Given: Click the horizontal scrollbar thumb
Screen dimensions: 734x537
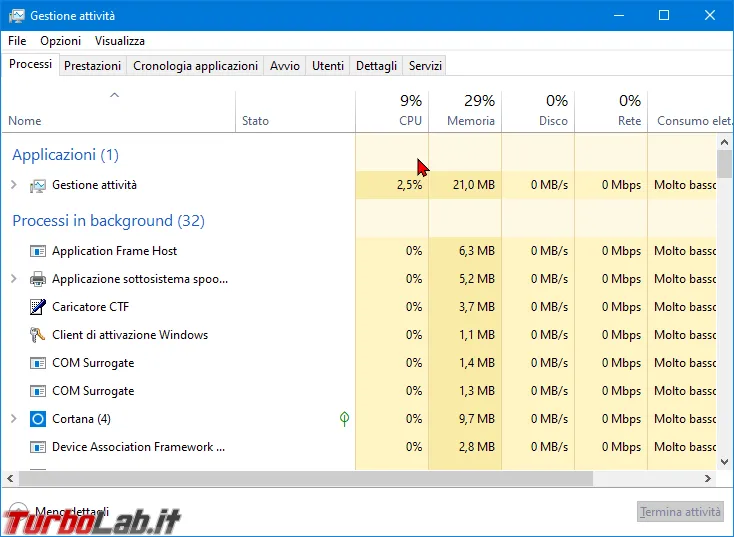Looking at the screenshot, I should click(306, 478).
